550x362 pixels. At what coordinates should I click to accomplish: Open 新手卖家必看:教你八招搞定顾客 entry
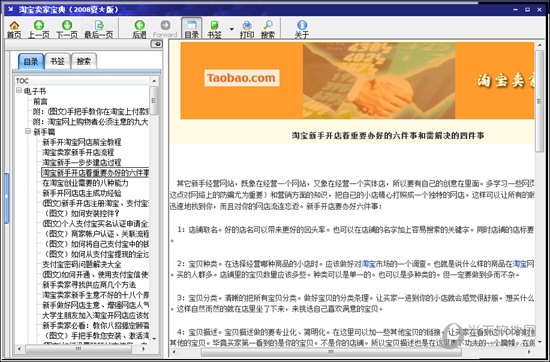(x=95, y=325)
